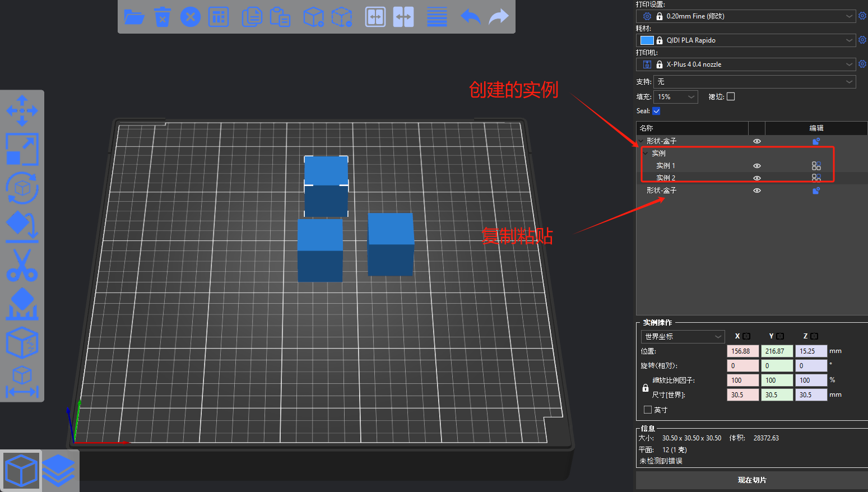Image resolution: width=868 pixels, height=492 pixels.
Task: Select the Move tool
Action: click(x=22, y=110)
